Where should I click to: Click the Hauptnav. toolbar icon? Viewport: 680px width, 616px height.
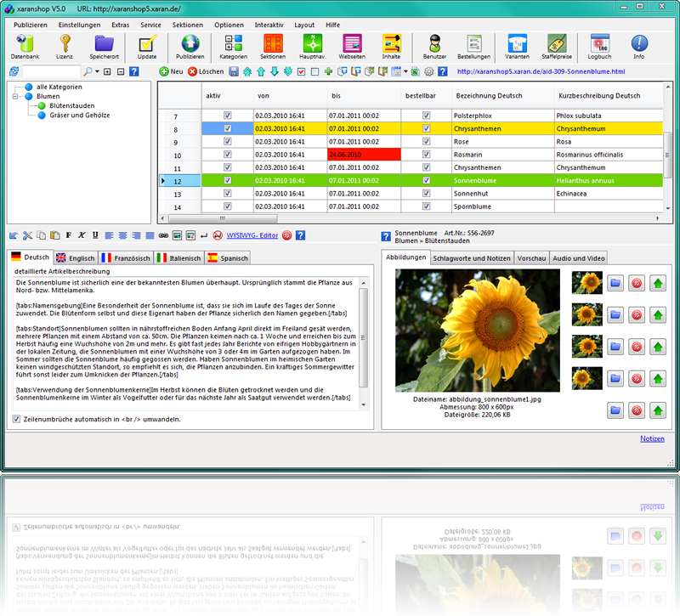312,47
